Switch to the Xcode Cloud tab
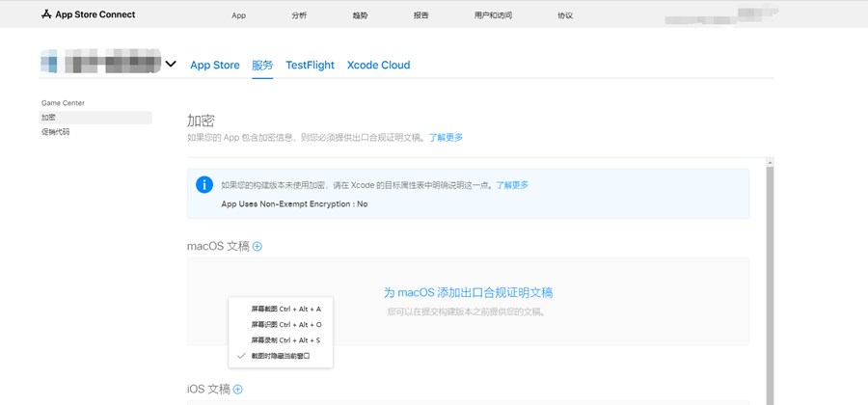 click(x=379, y=66)
